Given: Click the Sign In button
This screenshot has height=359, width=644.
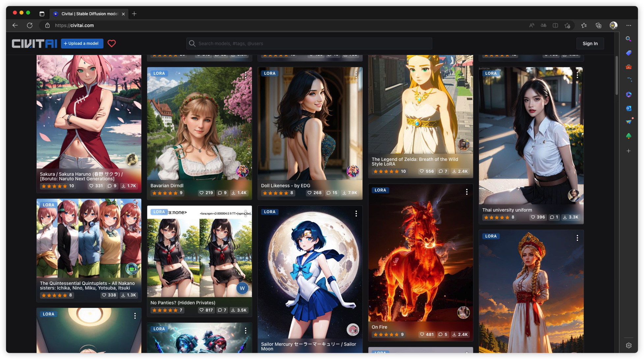Looking at the screenshot, I should pos(590,43).
